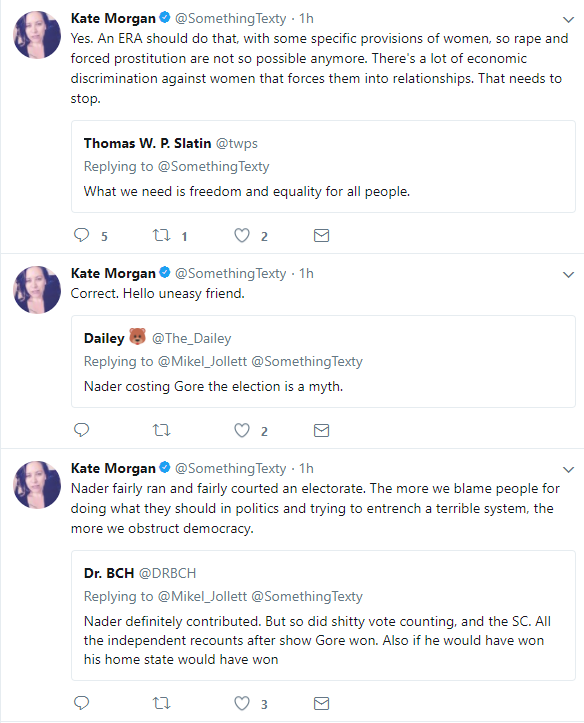Image resolution: width=584 pixels, height=723 pixels.
Task: Open @The_Dailey handle in quoted tweet
Action: 191,338
